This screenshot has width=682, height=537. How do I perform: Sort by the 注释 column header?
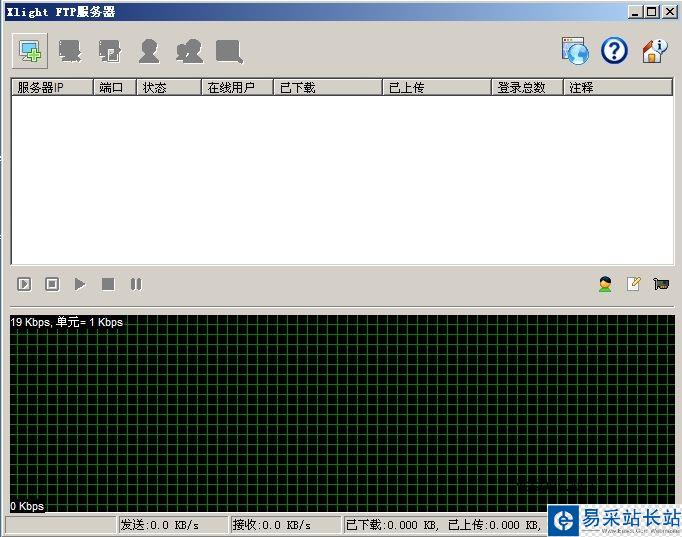click(x=618, y=87)
